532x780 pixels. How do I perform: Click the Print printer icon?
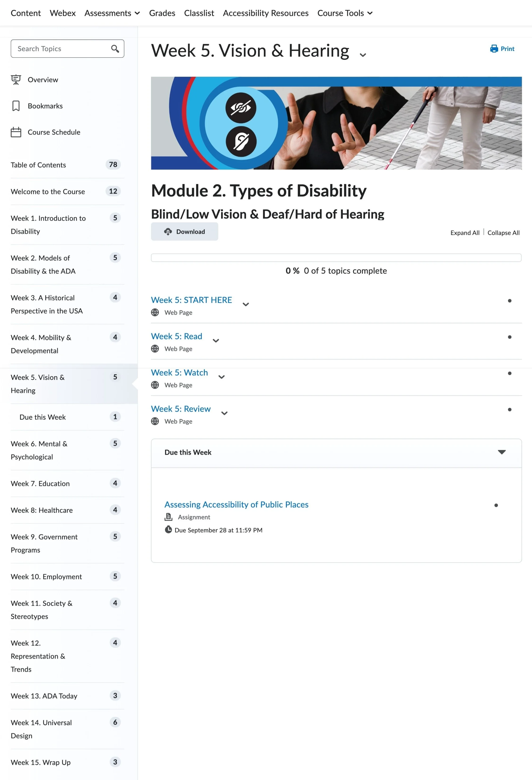(x=494, y=49)
